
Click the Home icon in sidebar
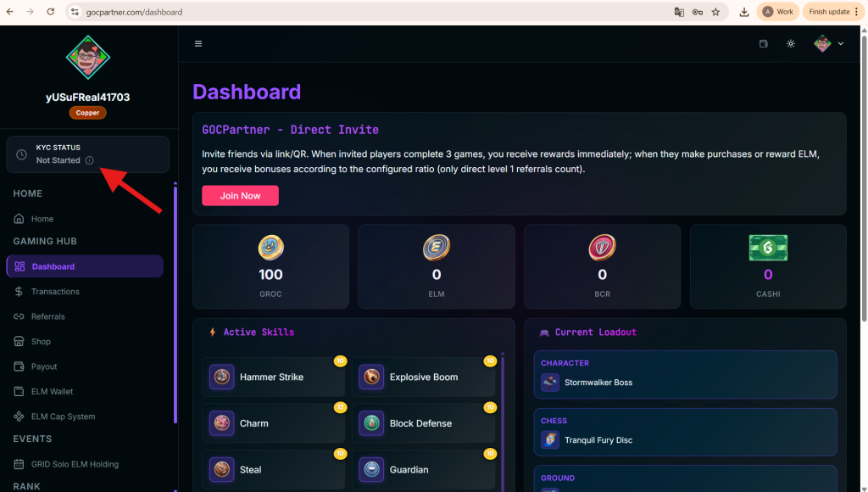pos(19,219)
